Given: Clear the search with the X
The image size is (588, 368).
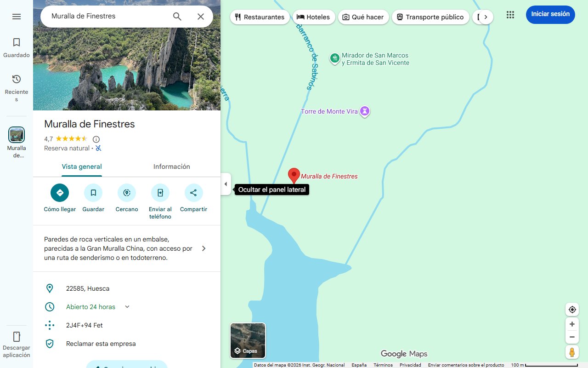Looking at the screenshot, I should point(201,16).
